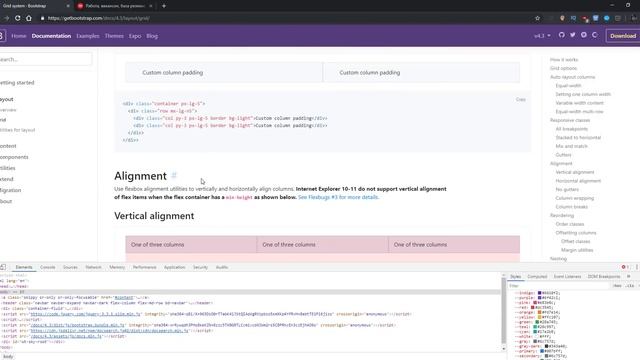Viewport: 640px width, 360px height.
Task: Go forward with browser arrow icon
Action: coord(6,18)
